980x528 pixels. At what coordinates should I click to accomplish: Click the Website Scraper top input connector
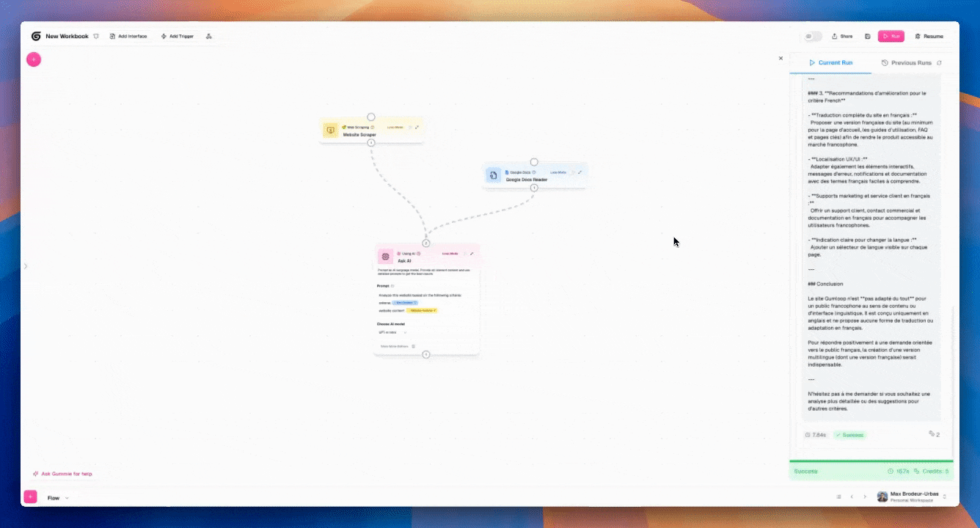tap(371, 117)
